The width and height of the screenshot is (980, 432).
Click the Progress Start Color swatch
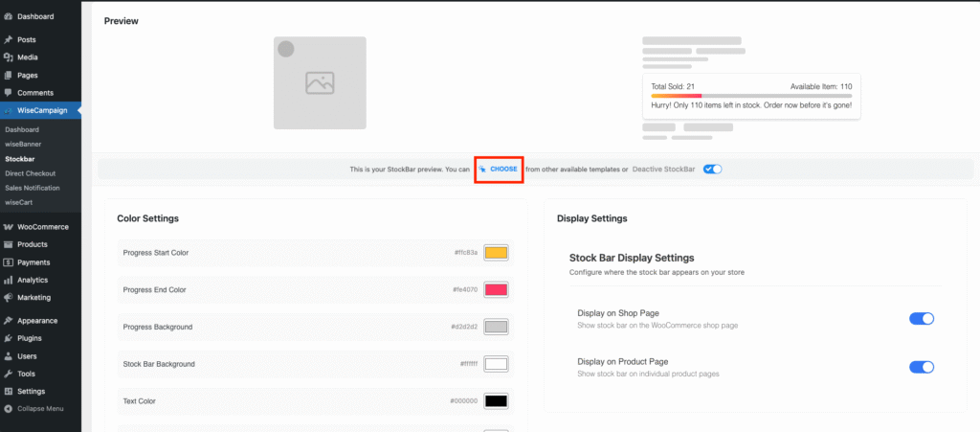497,253
